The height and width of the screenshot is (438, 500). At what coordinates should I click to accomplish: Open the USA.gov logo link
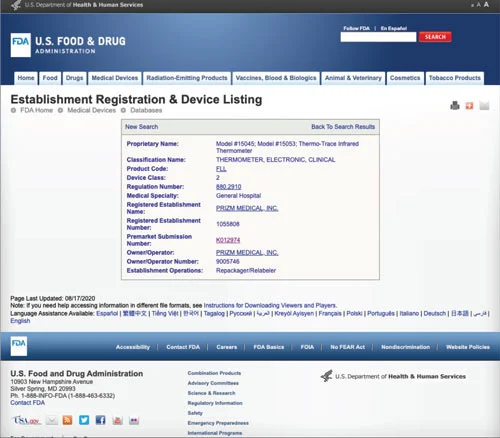coord(27,420)
